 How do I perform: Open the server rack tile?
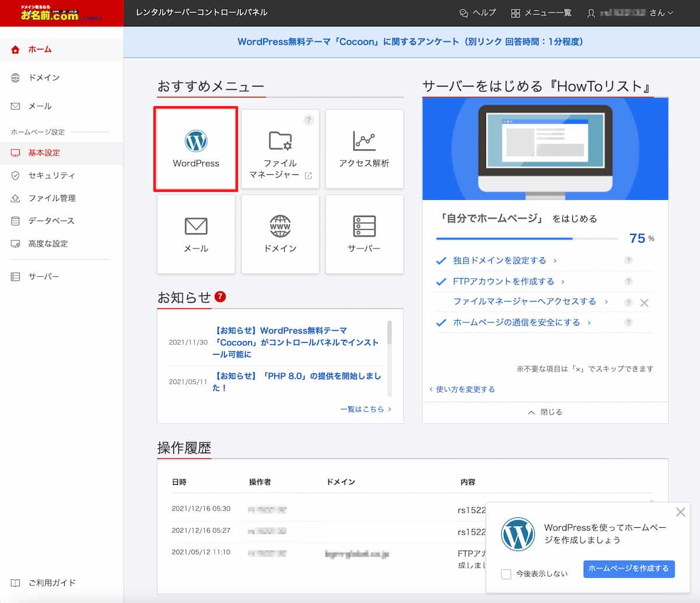coord(364,234)
